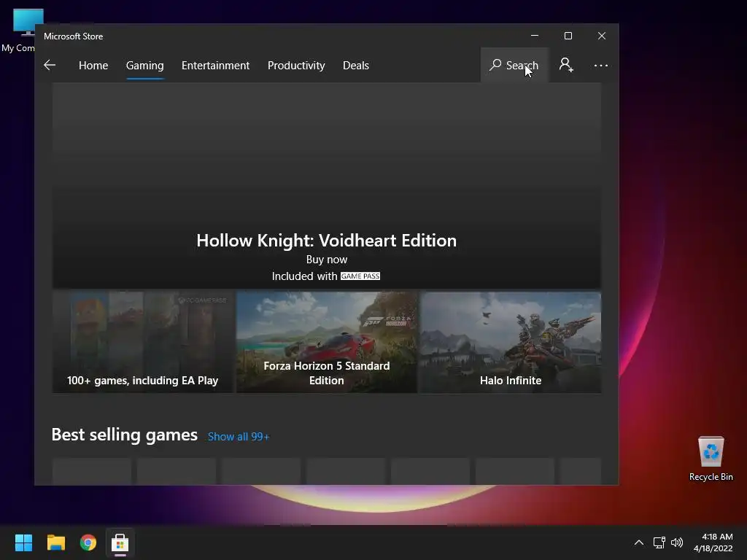Open the Windows Start menu

point(23,542)
